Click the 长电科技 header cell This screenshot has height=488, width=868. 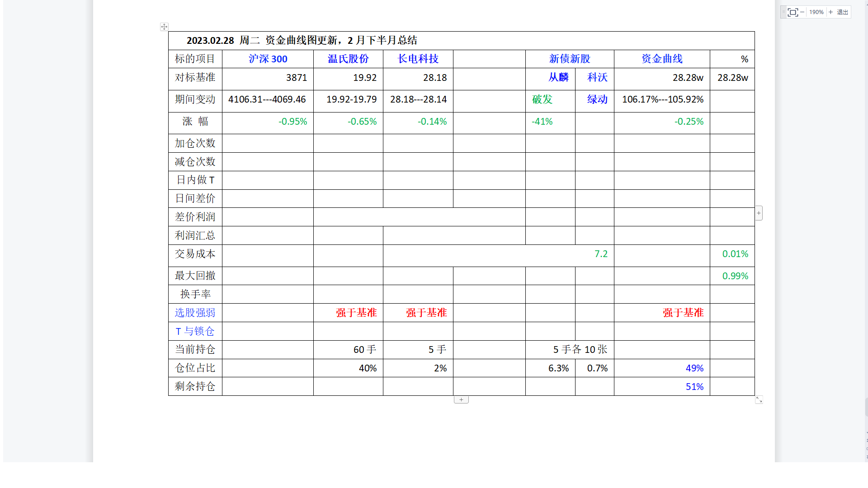[418, 59]
